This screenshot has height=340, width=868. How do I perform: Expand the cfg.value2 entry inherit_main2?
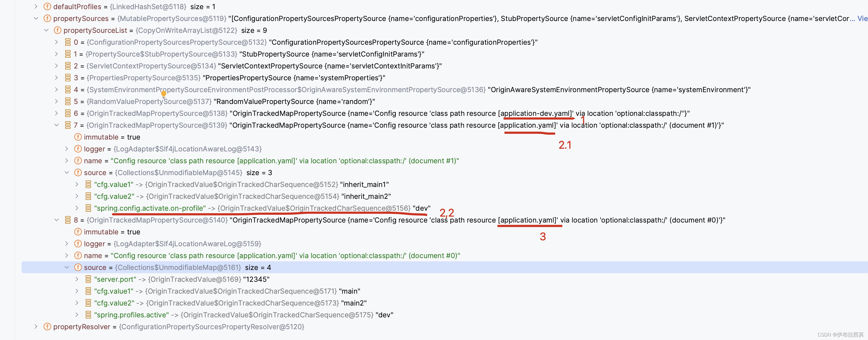tap(77, 196)
